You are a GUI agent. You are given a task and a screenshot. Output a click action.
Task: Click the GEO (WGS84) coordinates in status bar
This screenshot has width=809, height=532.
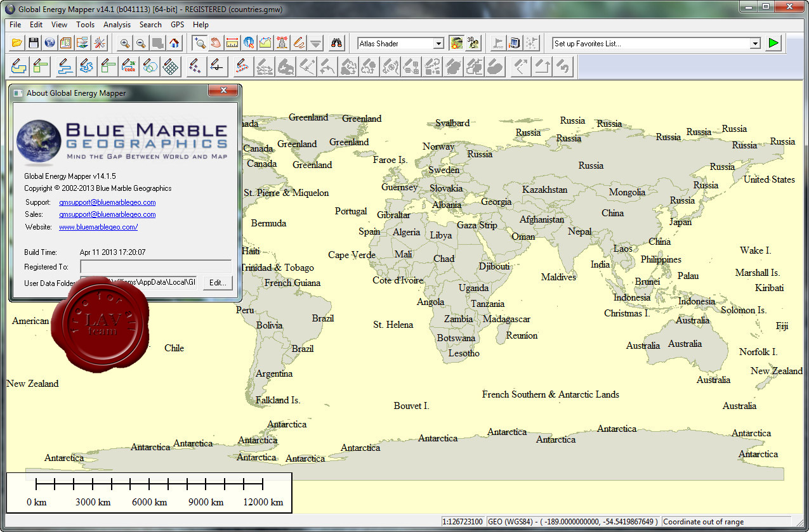point(574,522)
